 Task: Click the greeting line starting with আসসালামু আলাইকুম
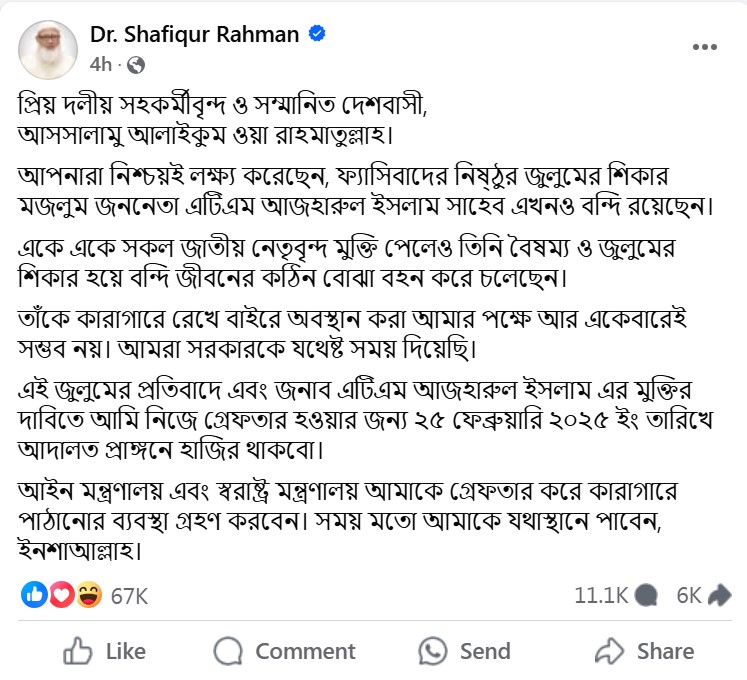[205, 135]
